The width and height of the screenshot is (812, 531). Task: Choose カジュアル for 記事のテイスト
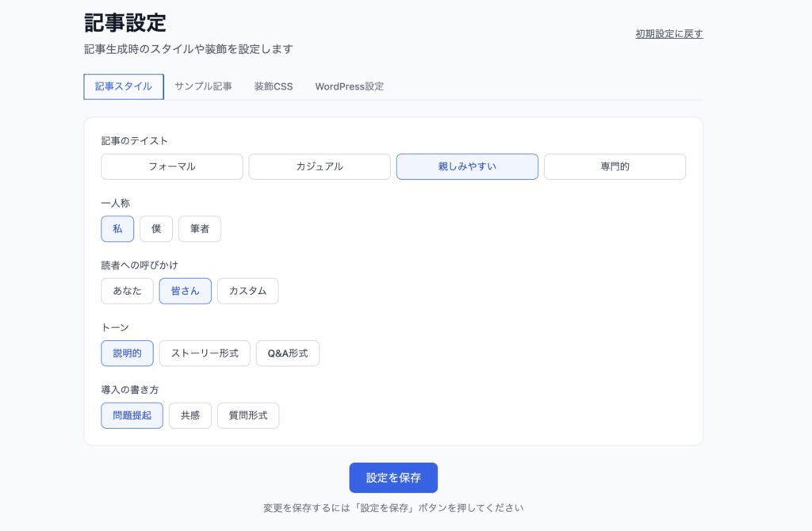[x=319, y=166]
